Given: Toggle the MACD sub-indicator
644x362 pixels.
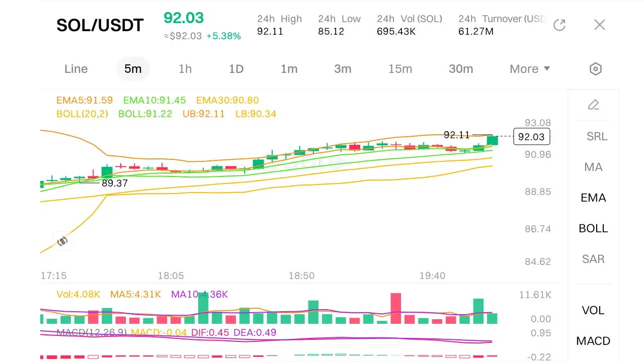Looking at the screenshot, I should click(594, 341).
